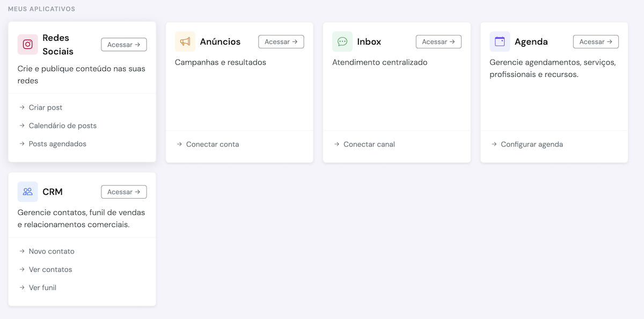644x319 pixels.
Task: Open Redes Sociais via its Acessar button
Action: point(124,45)
